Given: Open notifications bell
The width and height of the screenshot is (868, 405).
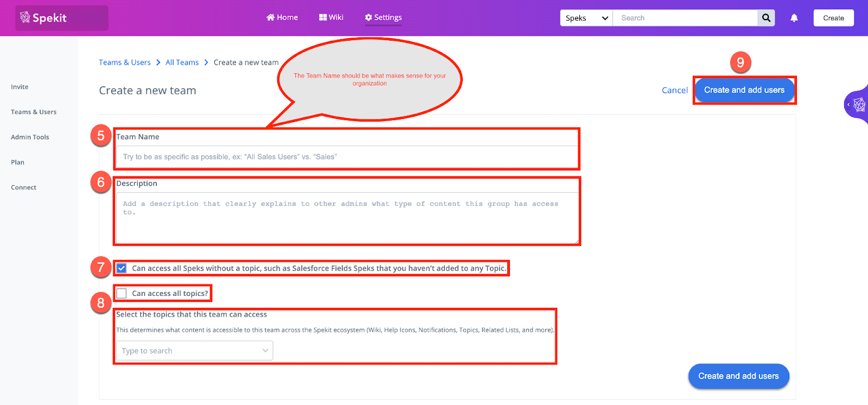Looking at the screenshot, I should pos(794,18).
